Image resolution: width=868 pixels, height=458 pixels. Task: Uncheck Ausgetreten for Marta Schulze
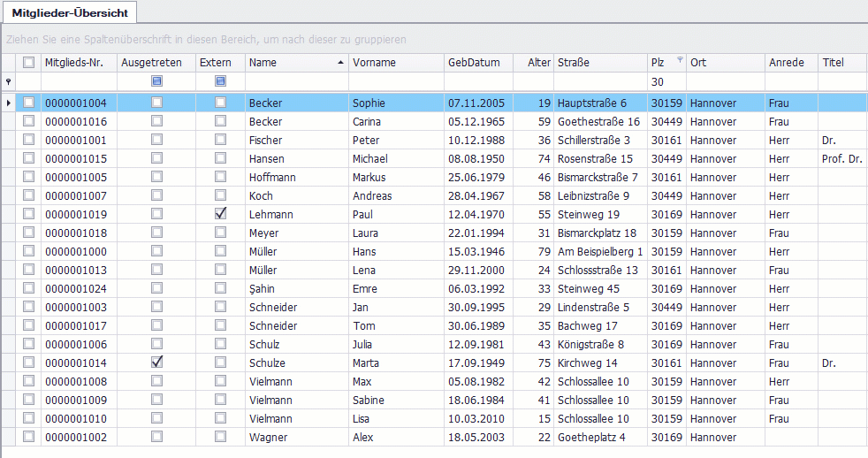pos(156,363)
